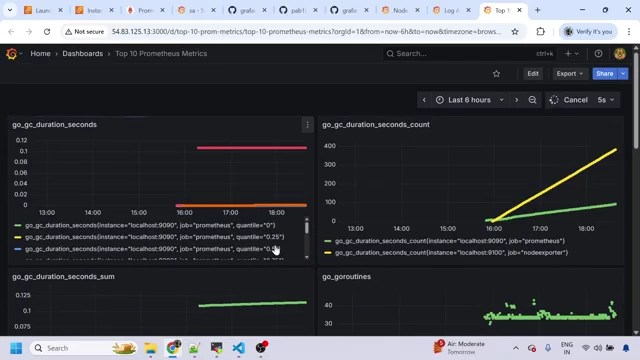
Task: Click yellow nodeexporter legend color swatch
Action: tap(328, 253)
